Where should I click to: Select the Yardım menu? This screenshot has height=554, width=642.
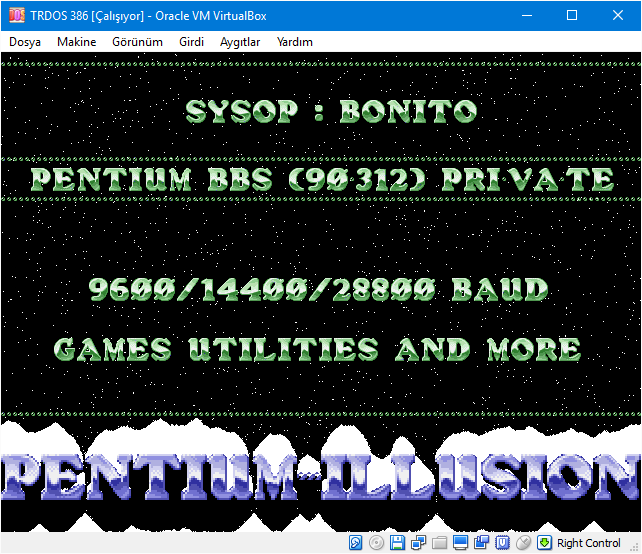click(x=294, y=42)
